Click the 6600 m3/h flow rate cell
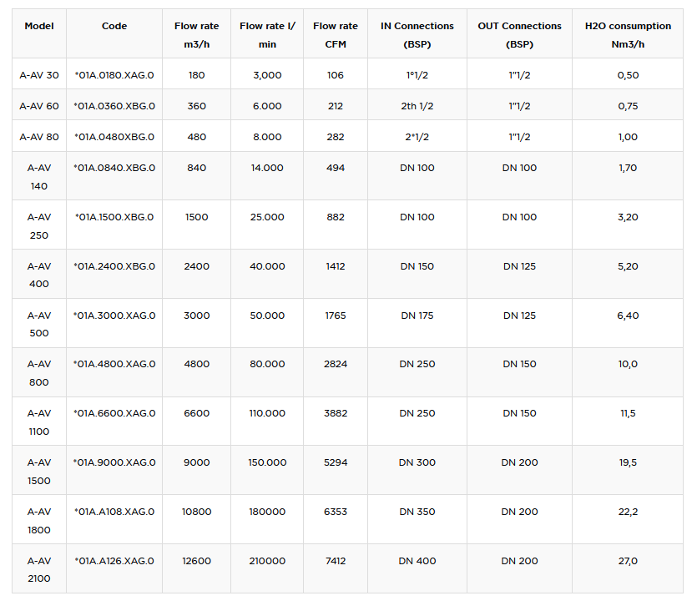This screenshot has width=697, height=616. coord(196,413)
